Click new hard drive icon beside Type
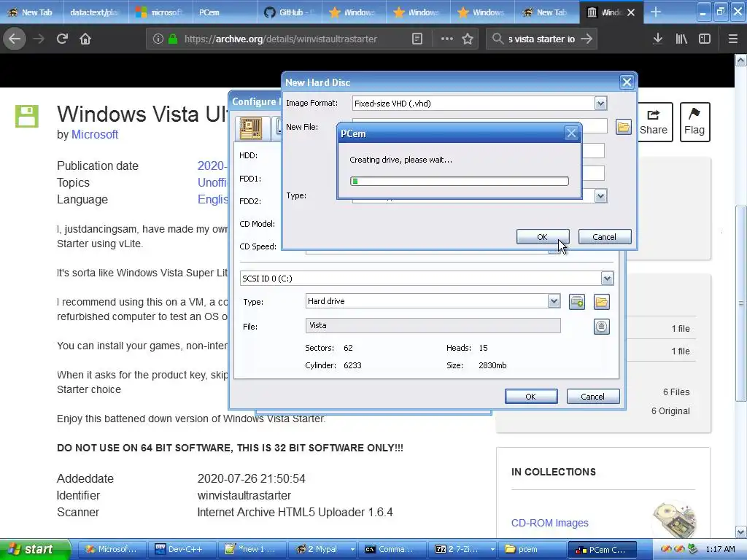 pyautogui.click(x=577, y=301)
